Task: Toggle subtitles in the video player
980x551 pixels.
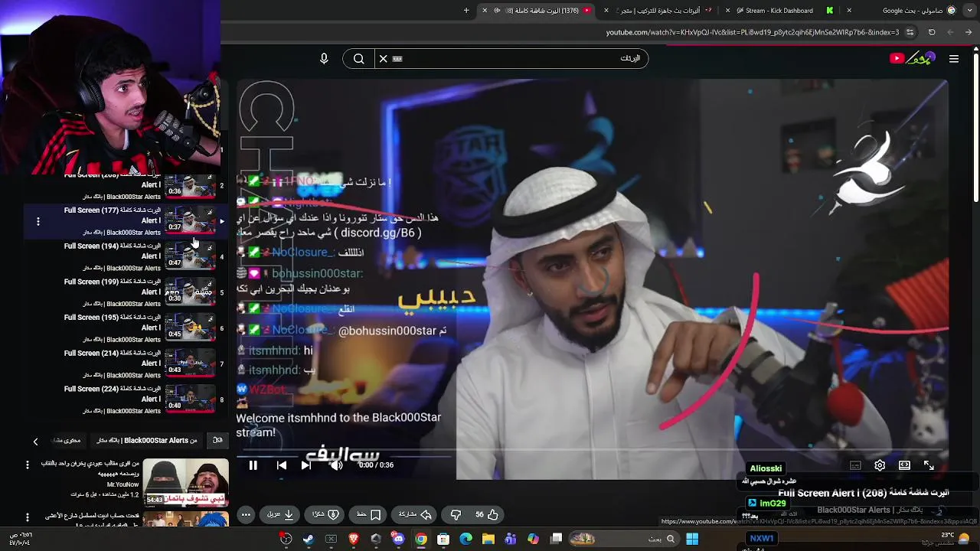Action: (855, 465)
